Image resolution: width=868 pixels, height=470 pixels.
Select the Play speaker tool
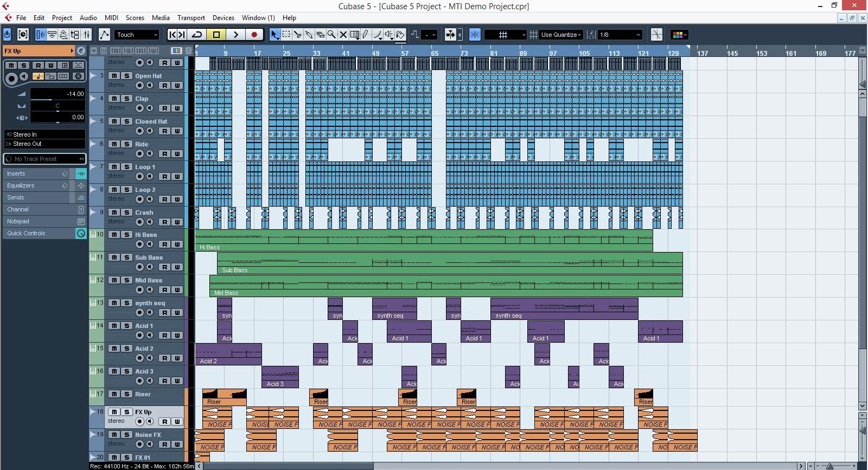(x=389, y=35)
